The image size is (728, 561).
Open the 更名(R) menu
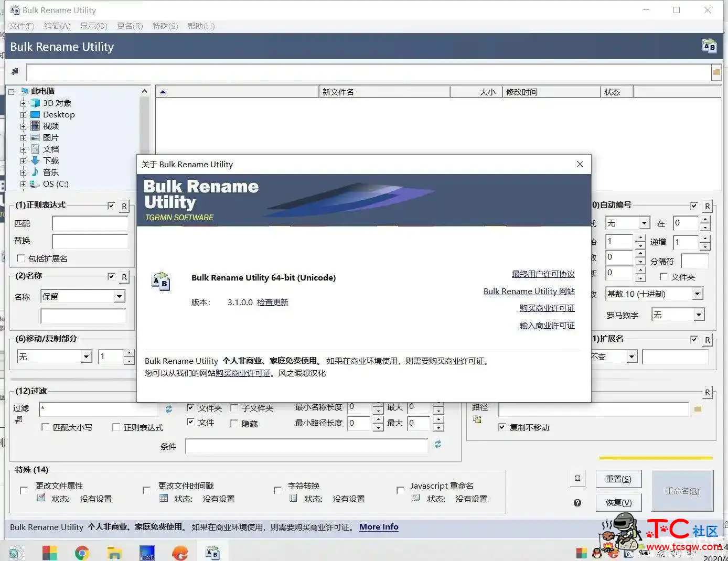(x=130, y=26)
